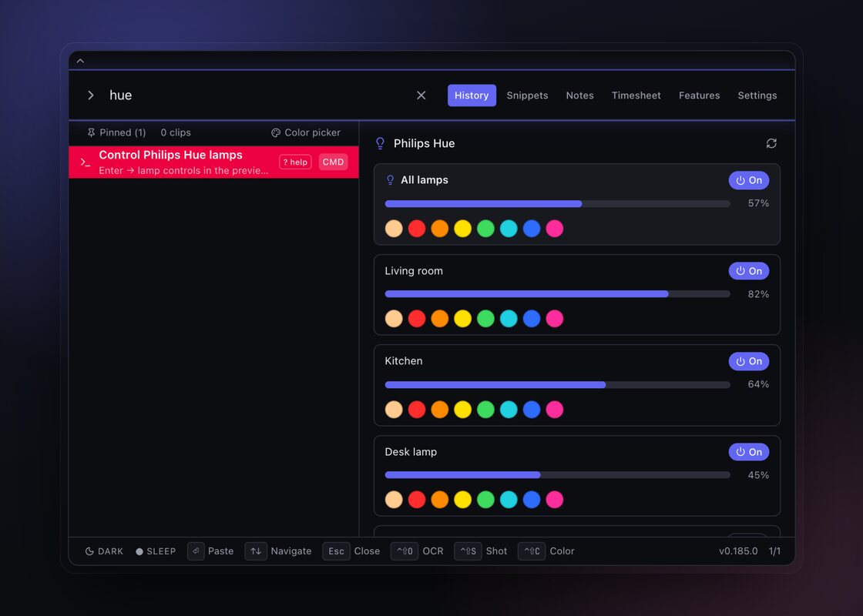Open the Features tab

coord(699,95)
